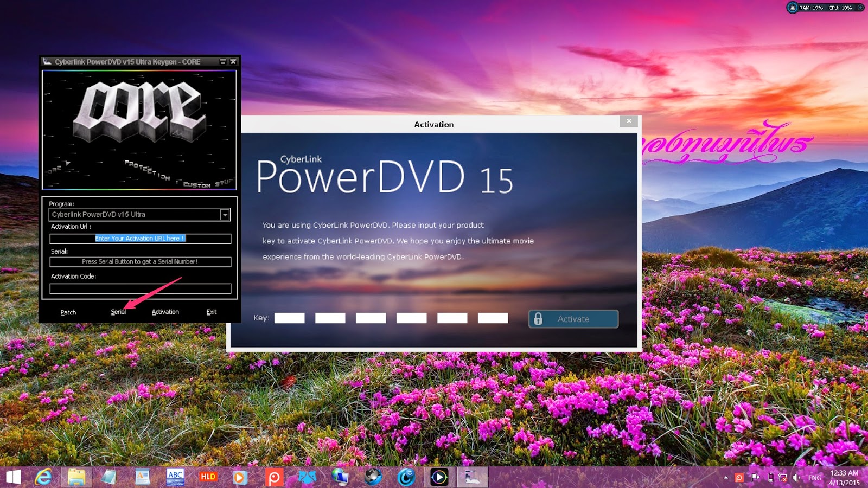Close the Cyberlink PowerDVD Keygen window
This screenshot has height=488, width=868.
click(233, 62)
